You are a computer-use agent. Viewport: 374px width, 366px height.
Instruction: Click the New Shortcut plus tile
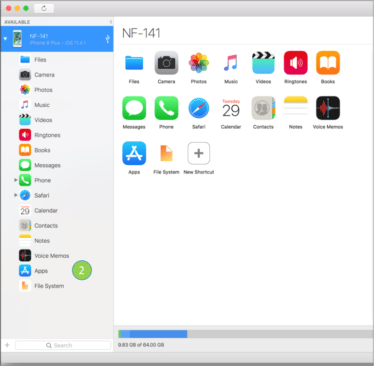199,153
